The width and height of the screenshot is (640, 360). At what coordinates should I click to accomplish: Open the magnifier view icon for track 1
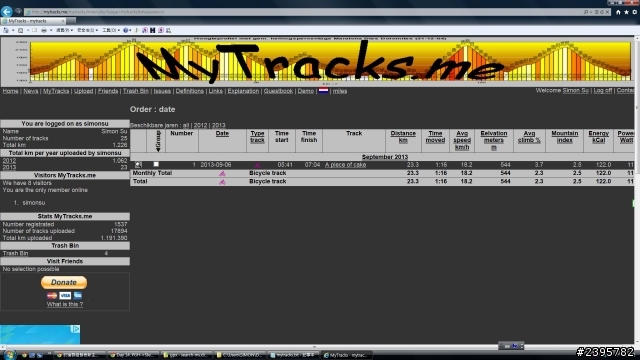(138, 165)
